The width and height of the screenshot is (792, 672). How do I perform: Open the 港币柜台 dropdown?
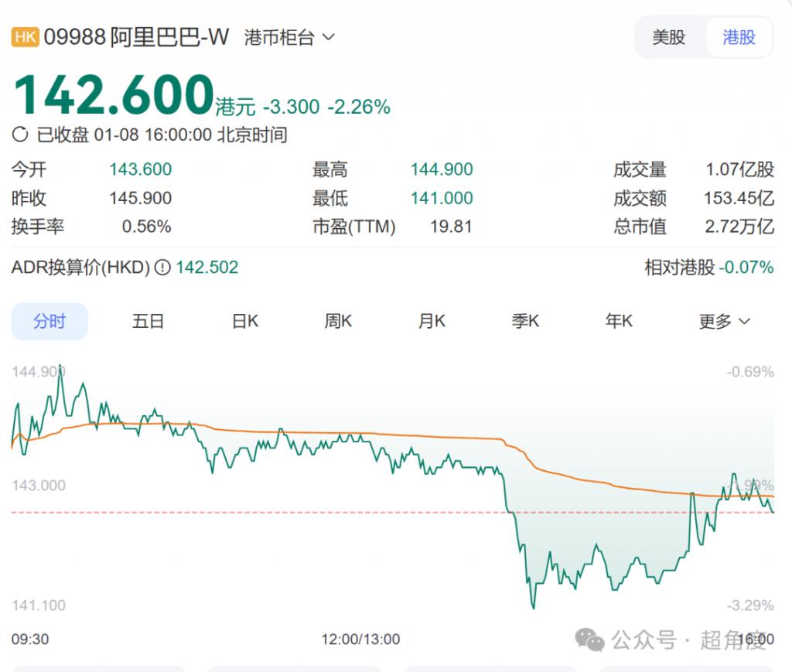289,37
